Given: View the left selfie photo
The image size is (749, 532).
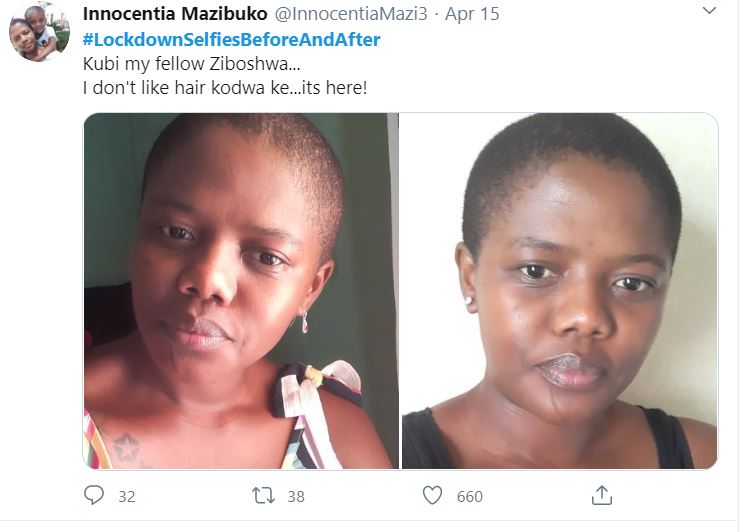Looking at the screenshot, I should click(x=240, y=290).
